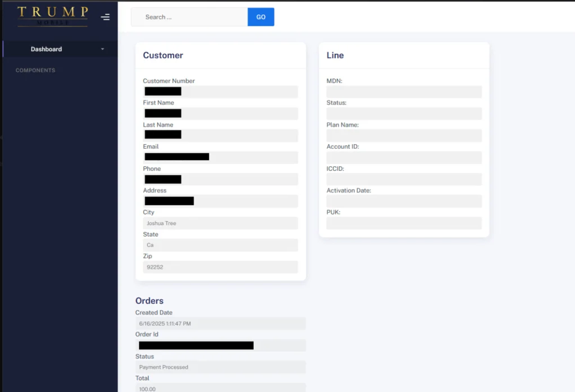The image size is (575, 392).
Task: Click the GO search button
Action: (x=261, y=17)
